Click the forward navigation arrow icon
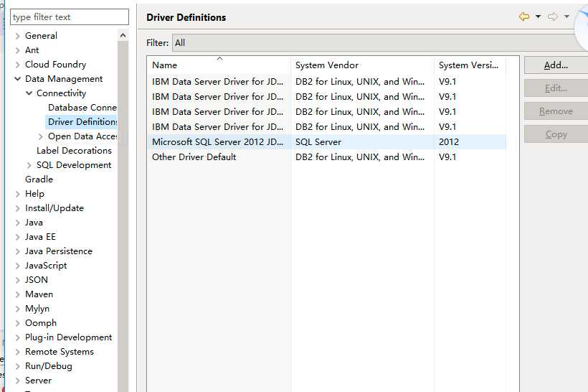Viewport: 588px width, 392px height. point(552,17)
